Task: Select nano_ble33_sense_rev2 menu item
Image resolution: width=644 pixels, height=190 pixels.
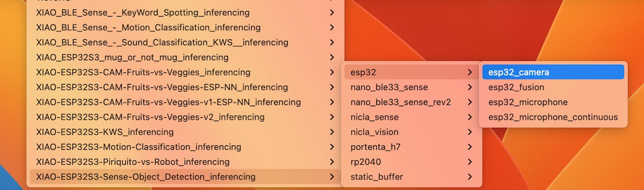Action: 412,102
